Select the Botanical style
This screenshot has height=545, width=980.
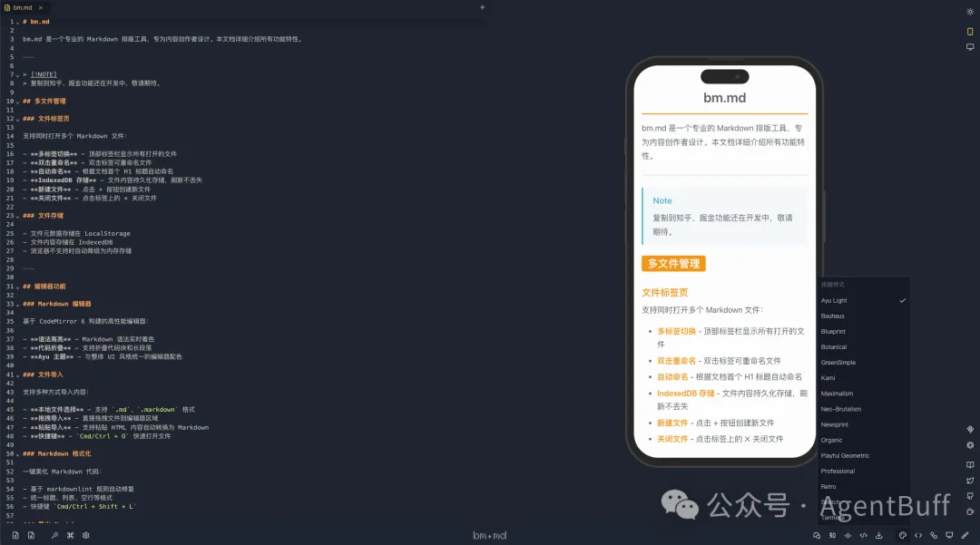(x=863, y=347)
